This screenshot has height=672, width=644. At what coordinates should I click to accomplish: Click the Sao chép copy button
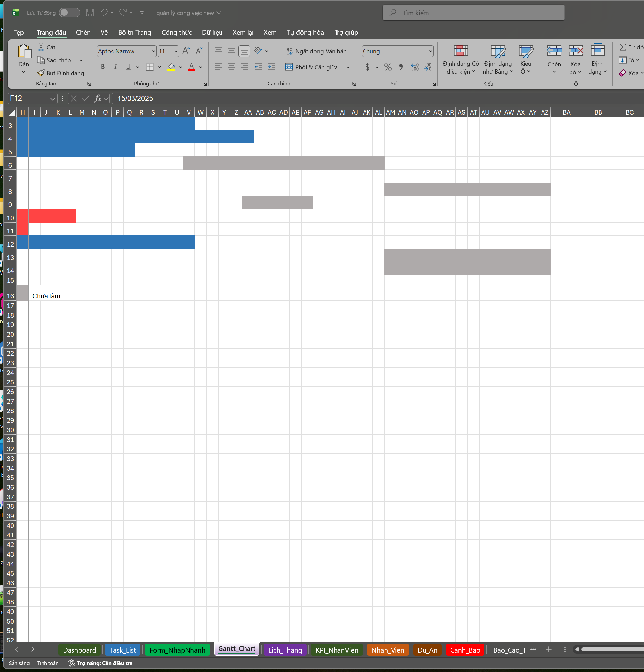(54, 60)
